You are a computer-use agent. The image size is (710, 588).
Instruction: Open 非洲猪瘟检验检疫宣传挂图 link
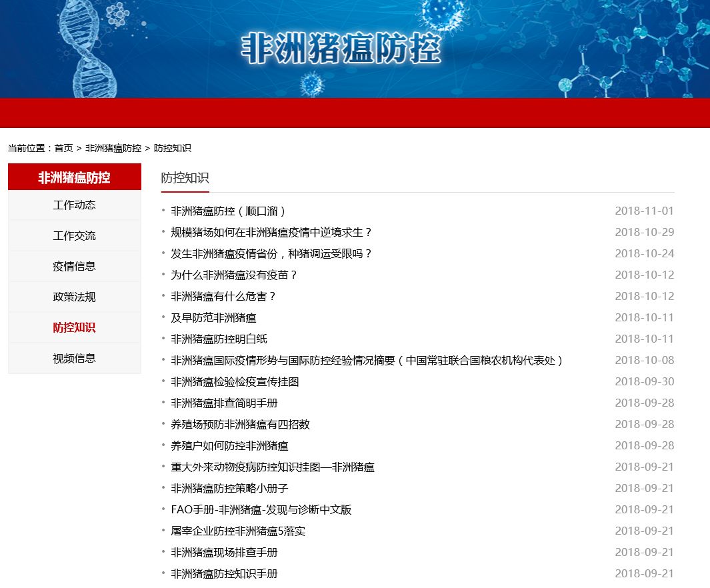pyautogui.click(x=235, y=382)
